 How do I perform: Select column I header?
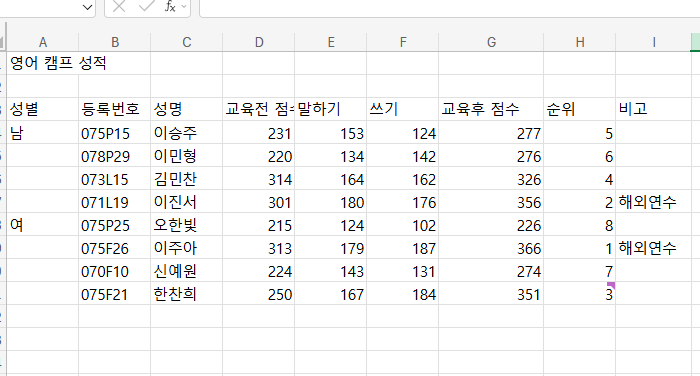click(x=654, y=42)
